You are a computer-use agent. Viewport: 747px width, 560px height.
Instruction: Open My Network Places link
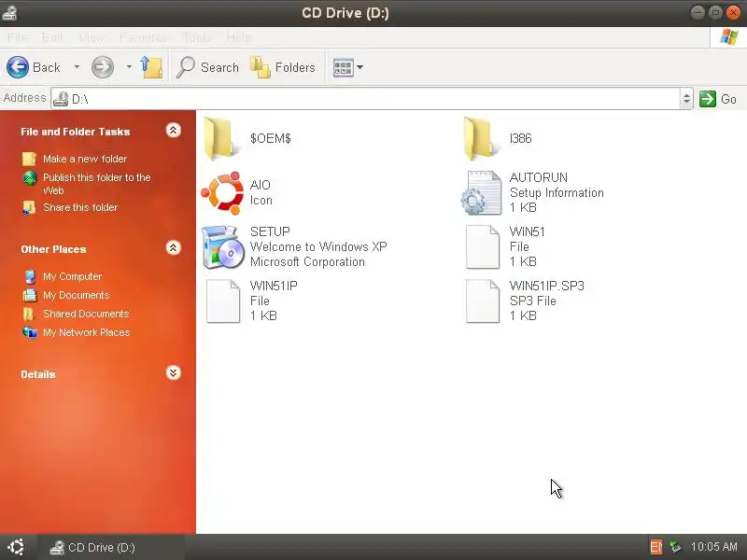coord(86,332)
